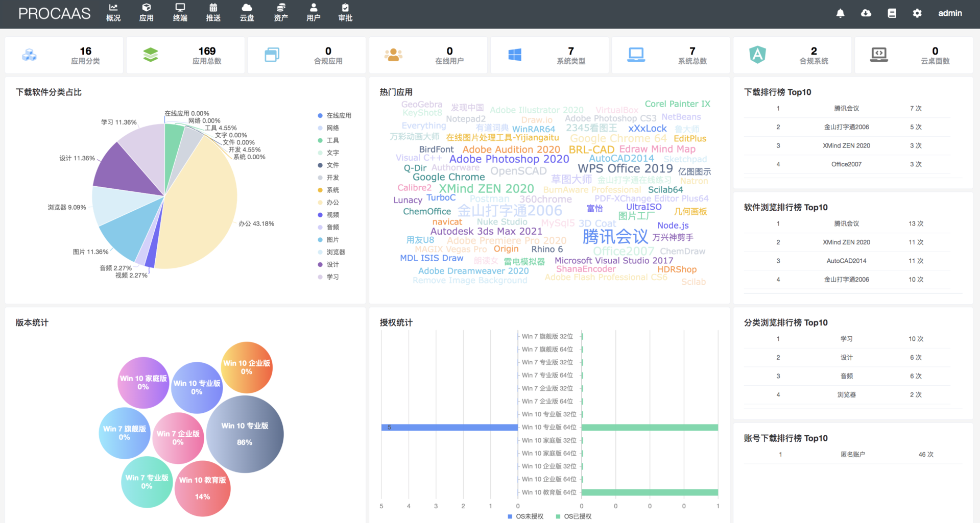Toggle 系统 legend item in pie chart
This screenshot has height=523, width=980.
pyautogui.click(x=328, y=190)
